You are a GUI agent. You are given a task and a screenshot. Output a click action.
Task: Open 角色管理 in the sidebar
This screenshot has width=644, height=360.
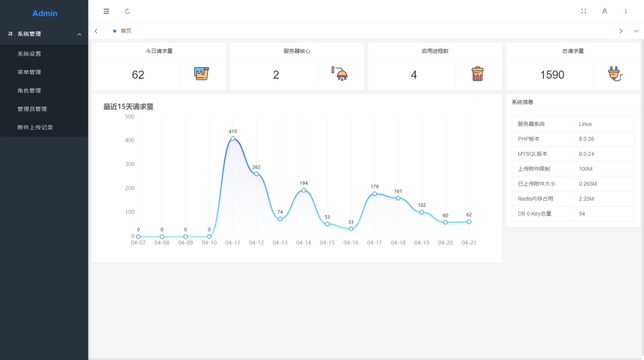(x=44, y=90)
